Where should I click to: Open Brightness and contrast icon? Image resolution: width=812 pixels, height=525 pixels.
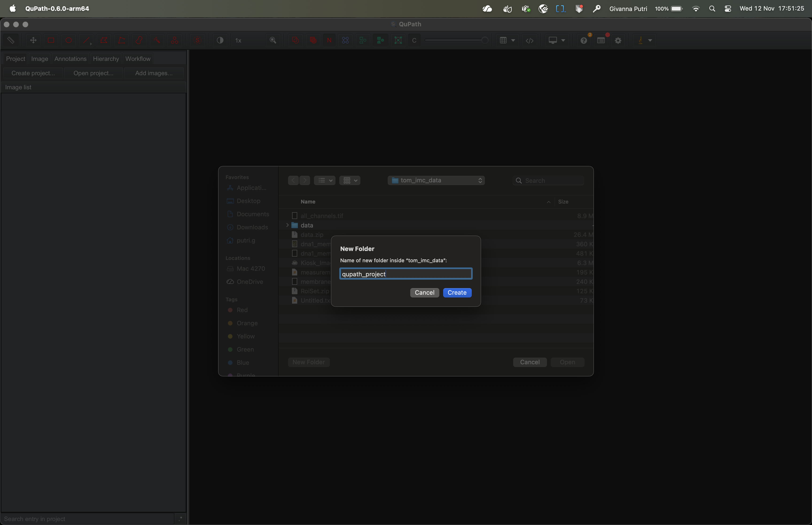click(220, 40)
